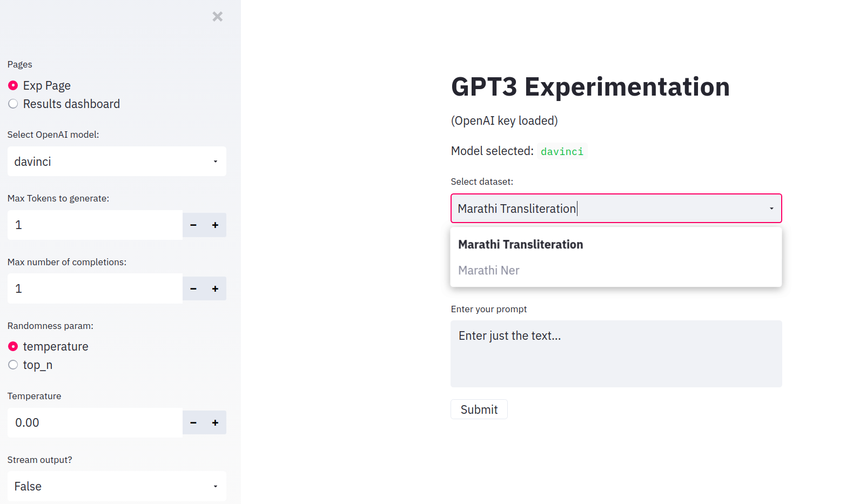Click the Enter your prompt text area

pyautogui.click(x=616, y=354)
